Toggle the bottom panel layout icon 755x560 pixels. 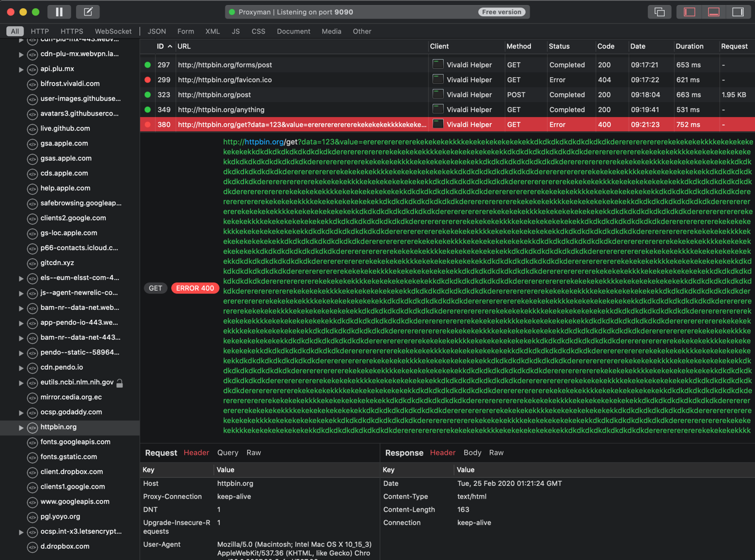pos(714,12)
